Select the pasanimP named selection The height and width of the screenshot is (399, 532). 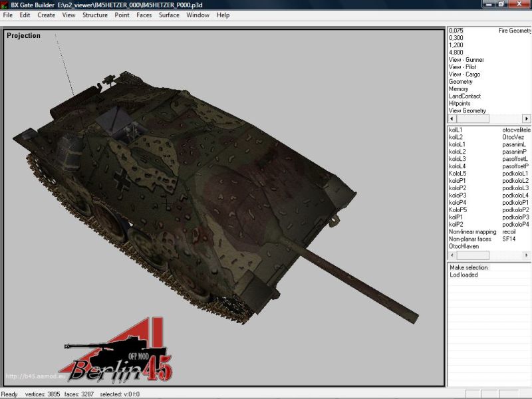(515, 152)
